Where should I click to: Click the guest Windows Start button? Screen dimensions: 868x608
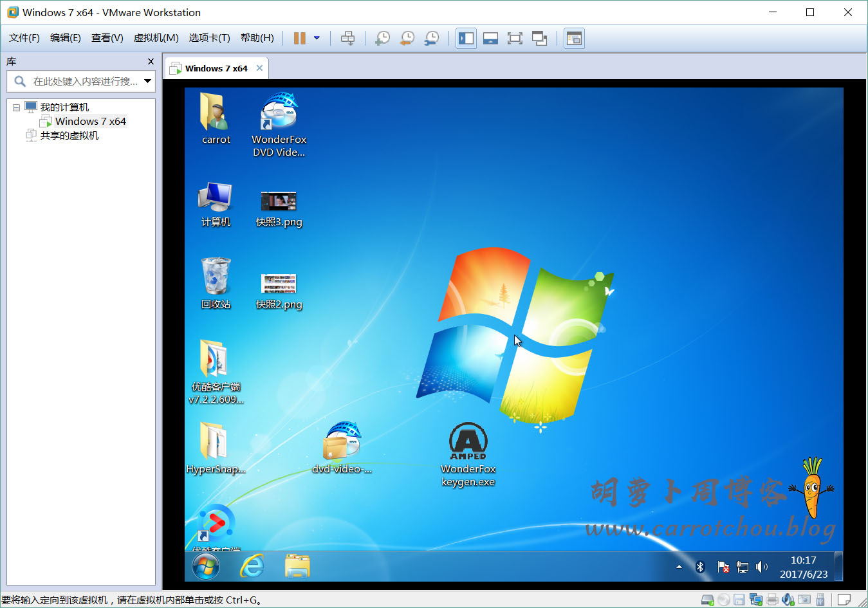[x=206, y=566]
